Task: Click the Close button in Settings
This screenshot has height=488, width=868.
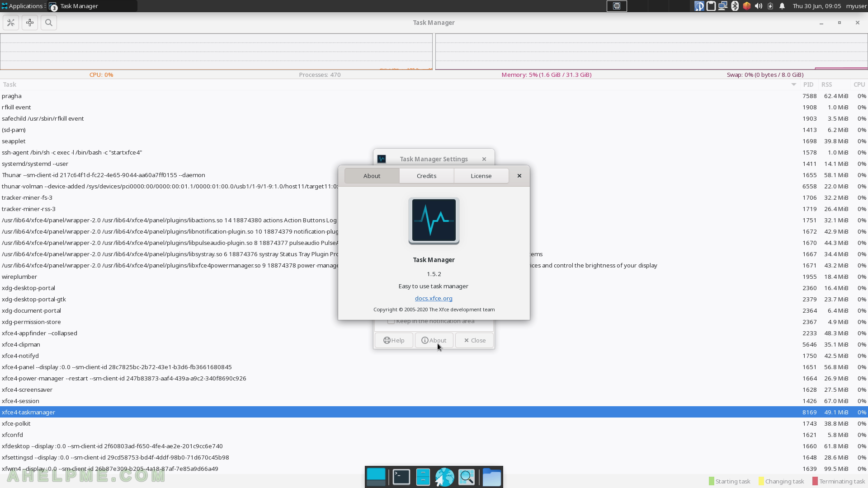Action: [474, 340]
